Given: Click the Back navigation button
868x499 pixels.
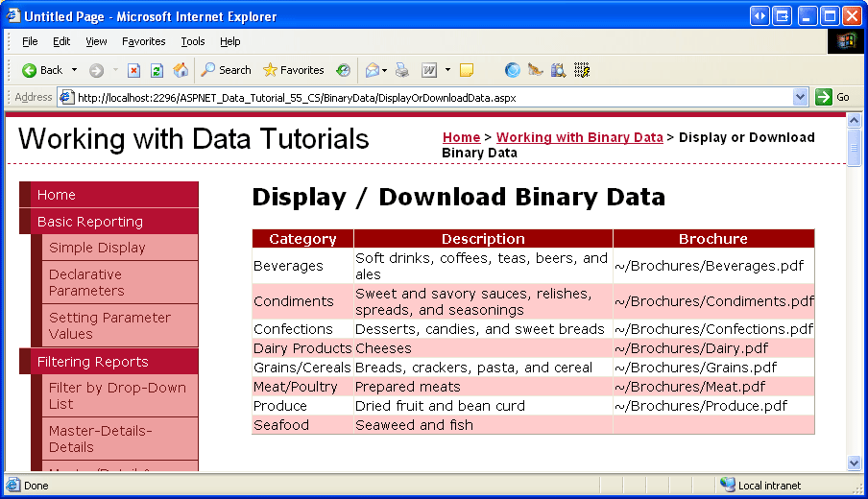Looking at the screenshot, I should point(42,70).
